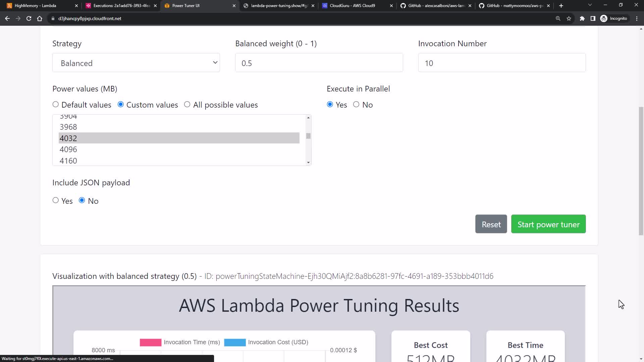Image resolution: width=644 pixels, height=362 pixels.
Task: Open the Strategy dropdown
Action: click(136, 63)
